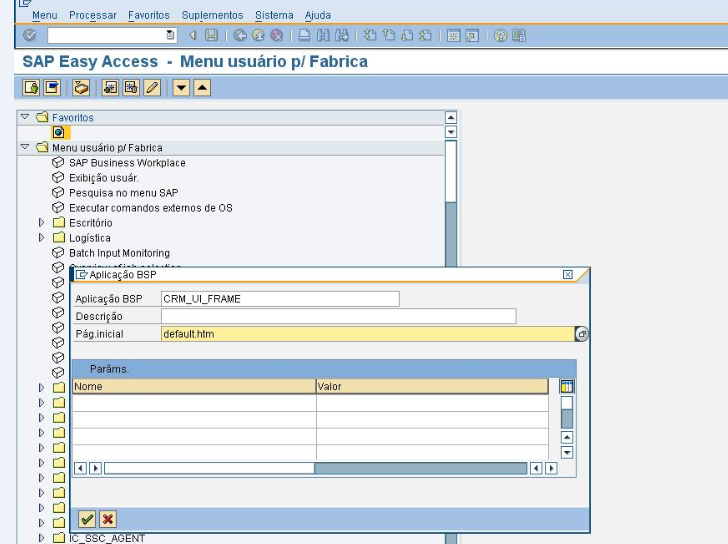Click the green Enter checkmark at top left
Viewport: 728px width, 544px height.
(29, 35)
